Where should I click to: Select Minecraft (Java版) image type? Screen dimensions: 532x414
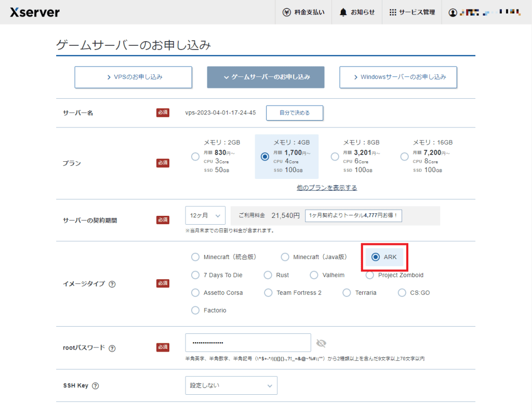tap(285, 257)
